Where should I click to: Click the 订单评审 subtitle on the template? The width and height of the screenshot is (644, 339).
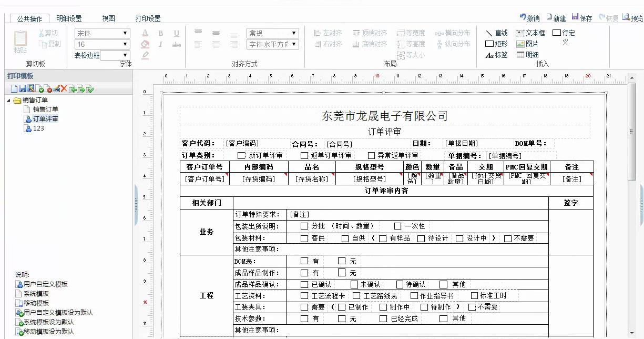pyautogui.click(x=384, y=132)
